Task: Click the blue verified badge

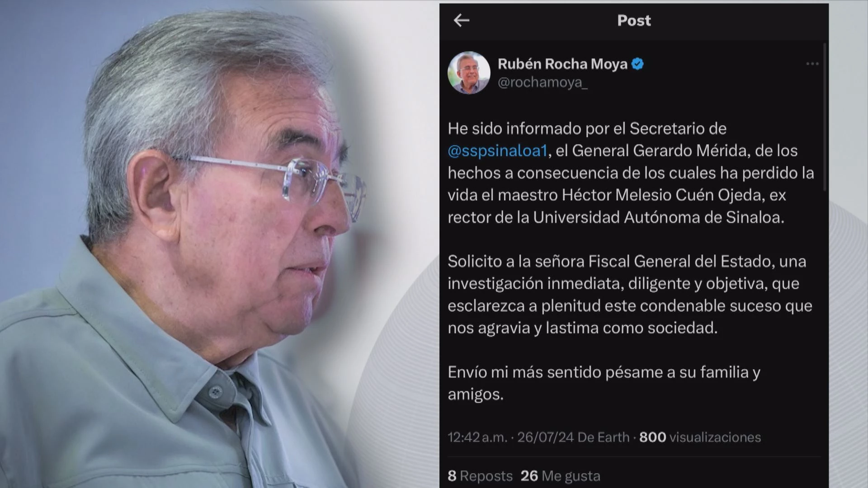Action: pyautogui.click(x=637, y=64)
